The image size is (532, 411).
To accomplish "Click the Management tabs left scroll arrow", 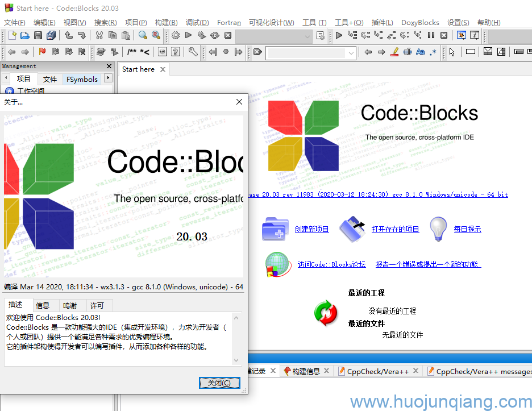I will [x=6, y=78].
